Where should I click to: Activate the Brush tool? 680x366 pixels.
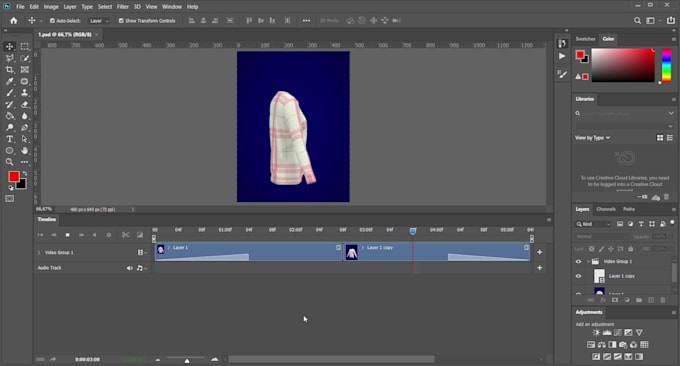[10, 93]
